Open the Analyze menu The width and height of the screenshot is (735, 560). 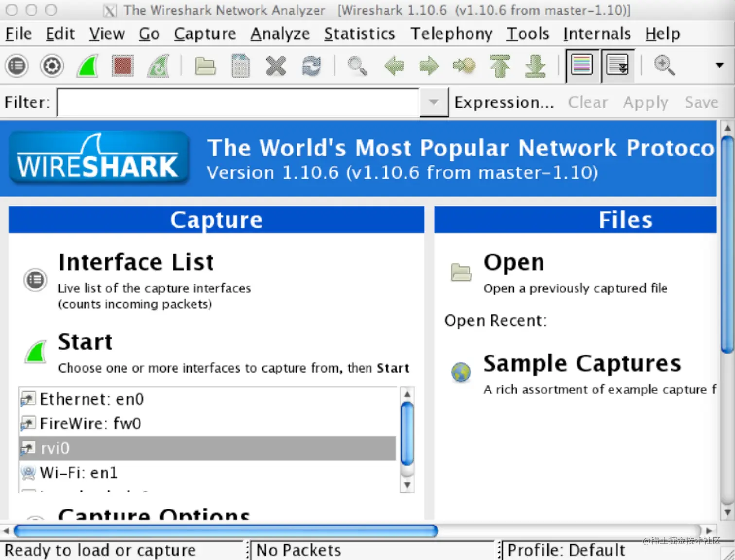coord(280,34)
